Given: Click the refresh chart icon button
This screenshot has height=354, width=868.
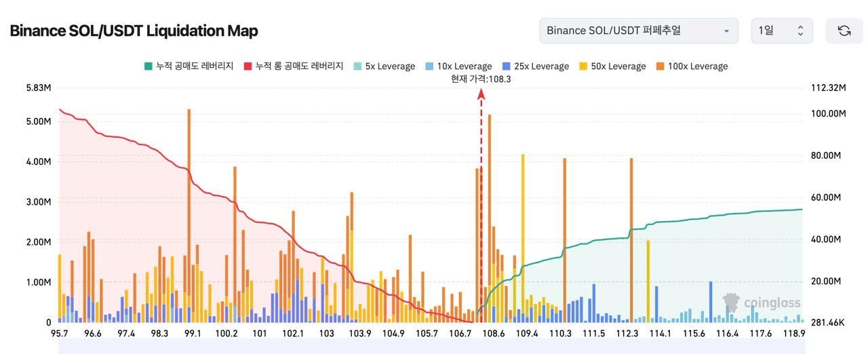Looking at the screenshot, I should (x=844, y=31).
